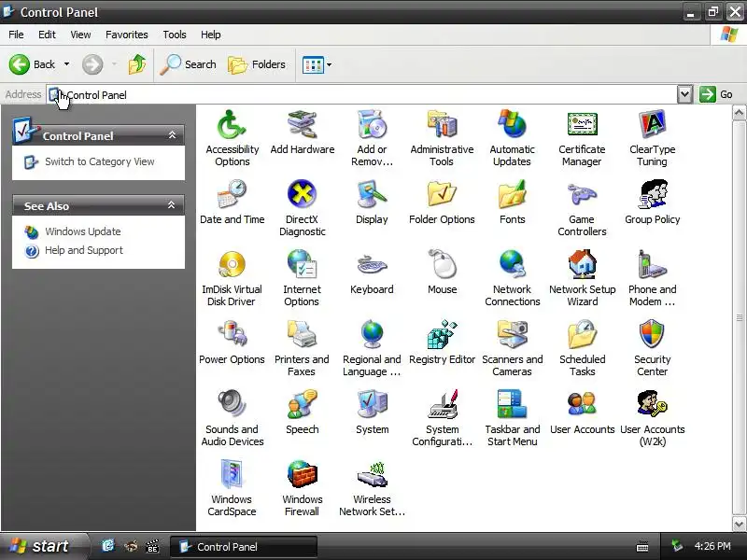Open the Favorites menu
This screenshot has width=747, height=560.
pos(127,35)
